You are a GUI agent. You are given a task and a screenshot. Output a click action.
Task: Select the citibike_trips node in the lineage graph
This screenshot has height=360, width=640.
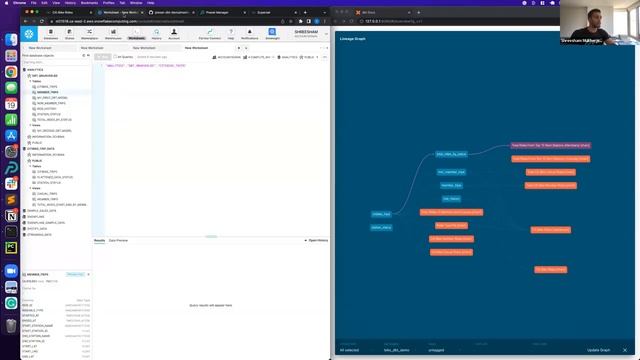click(381, 214)
